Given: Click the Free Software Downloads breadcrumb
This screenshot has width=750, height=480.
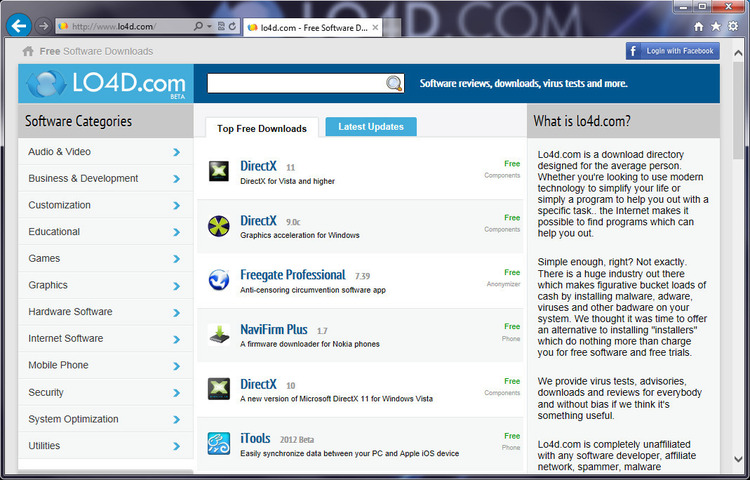Looking at the screenshot, I should click(x=96, y=51).
